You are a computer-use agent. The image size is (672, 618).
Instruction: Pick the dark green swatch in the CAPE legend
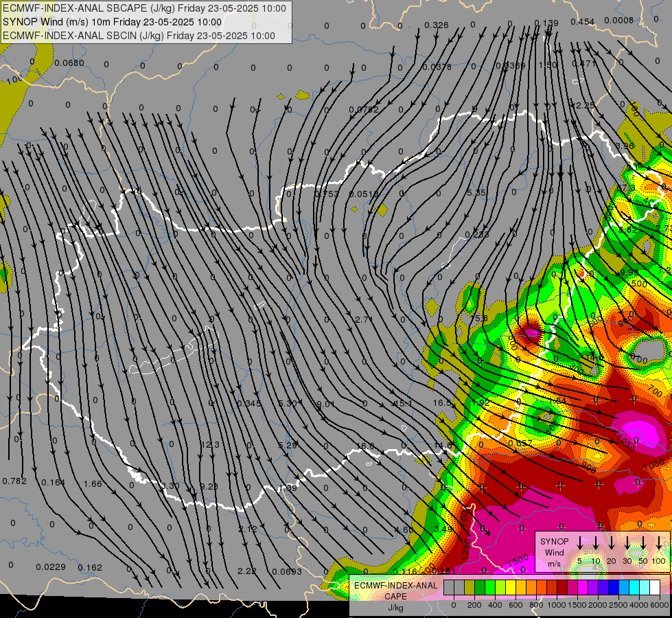(480, 588)
